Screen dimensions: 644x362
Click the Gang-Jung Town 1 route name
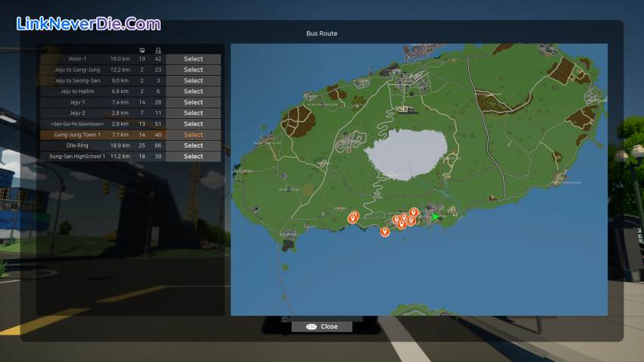pos(77,135)
